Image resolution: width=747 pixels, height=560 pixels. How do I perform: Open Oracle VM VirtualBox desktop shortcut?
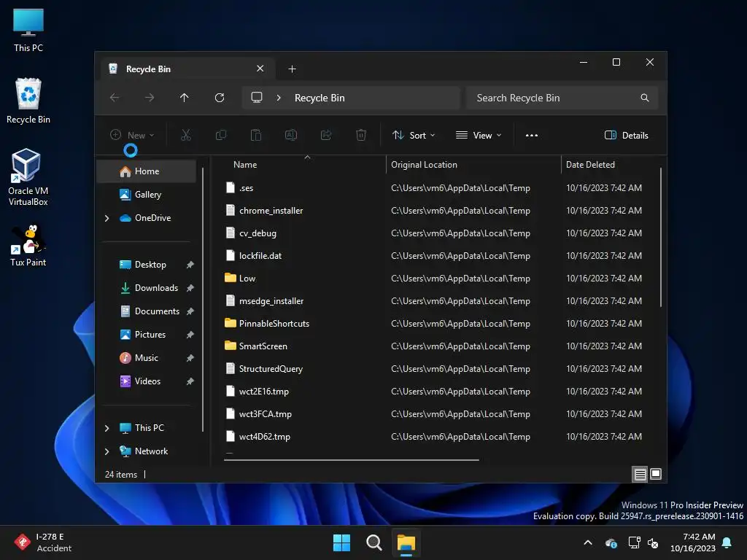point(28,177)
